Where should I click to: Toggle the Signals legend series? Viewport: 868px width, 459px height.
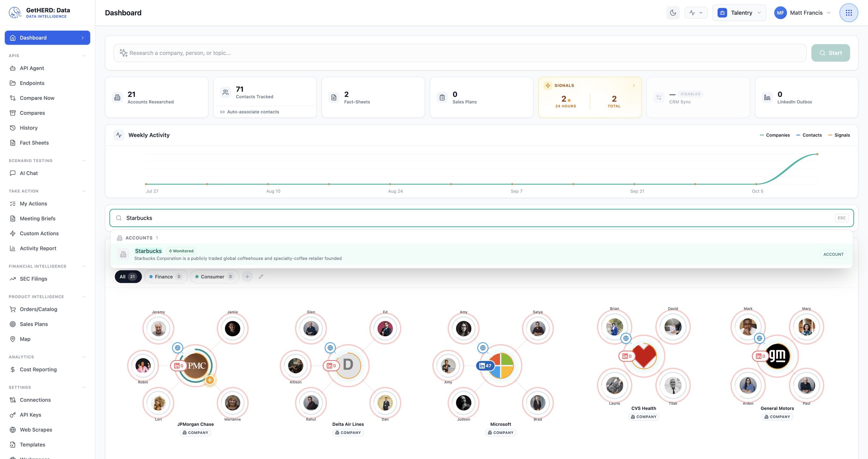tap(839, 135)
